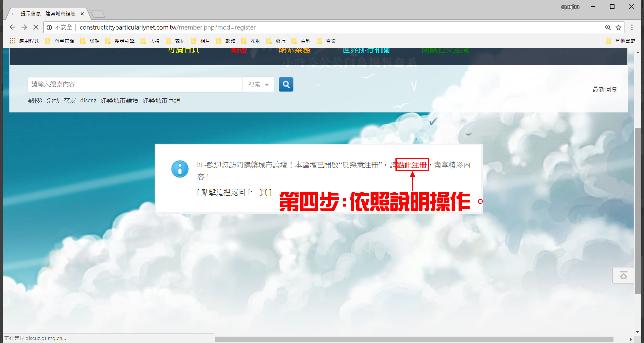
Task: Click the blue magnifier search button
Action: coord(286,84)
